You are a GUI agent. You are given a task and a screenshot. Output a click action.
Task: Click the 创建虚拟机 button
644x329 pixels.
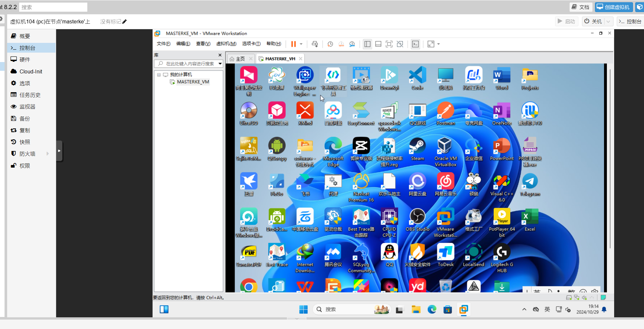tap(613, 7)
